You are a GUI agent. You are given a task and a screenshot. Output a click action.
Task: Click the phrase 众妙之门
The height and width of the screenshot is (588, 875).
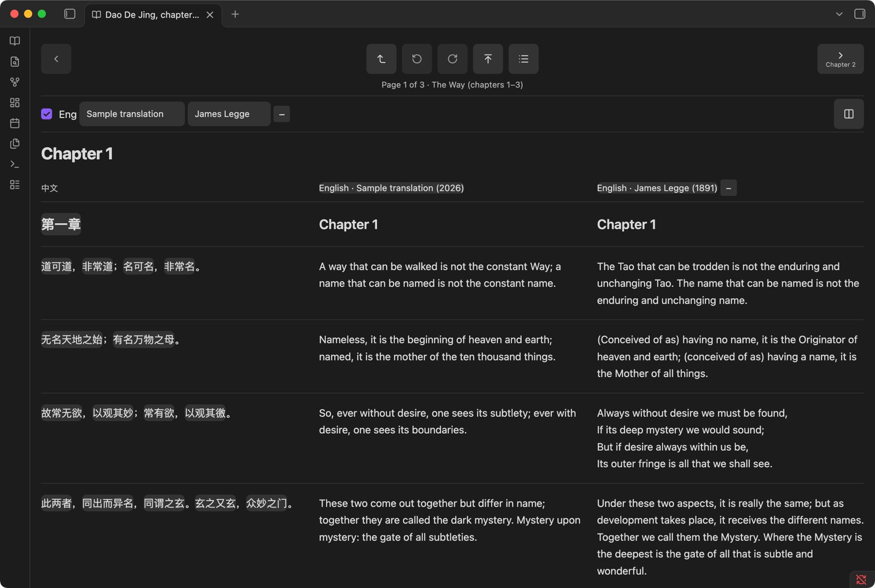point(266,503)
